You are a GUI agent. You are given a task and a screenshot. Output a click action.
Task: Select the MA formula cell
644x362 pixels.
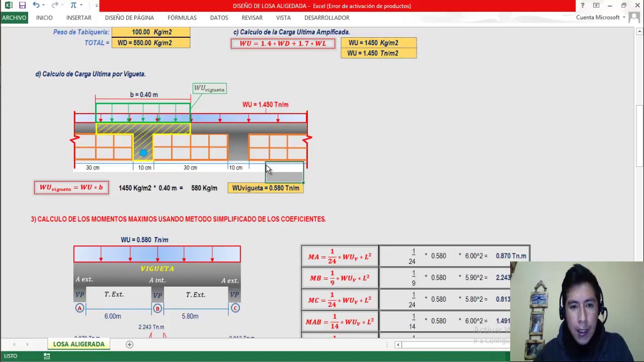click(340, 256)
